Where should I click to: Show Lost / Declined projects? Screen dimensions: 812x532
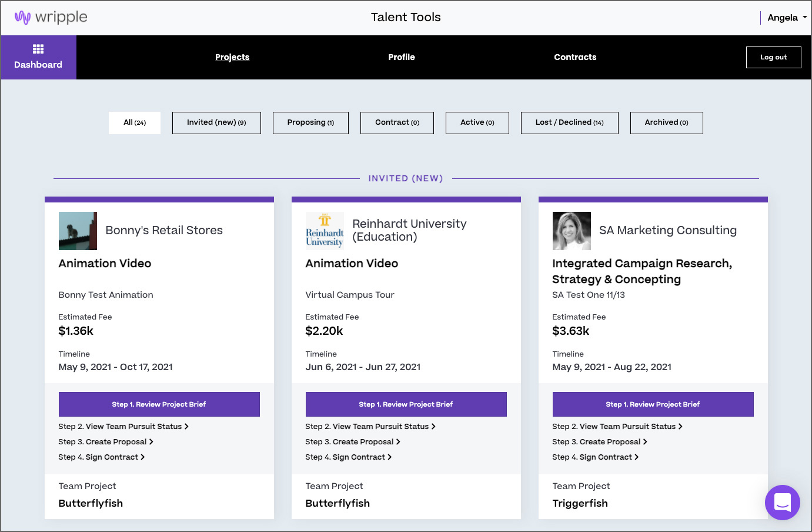click(x=569, y=122)
